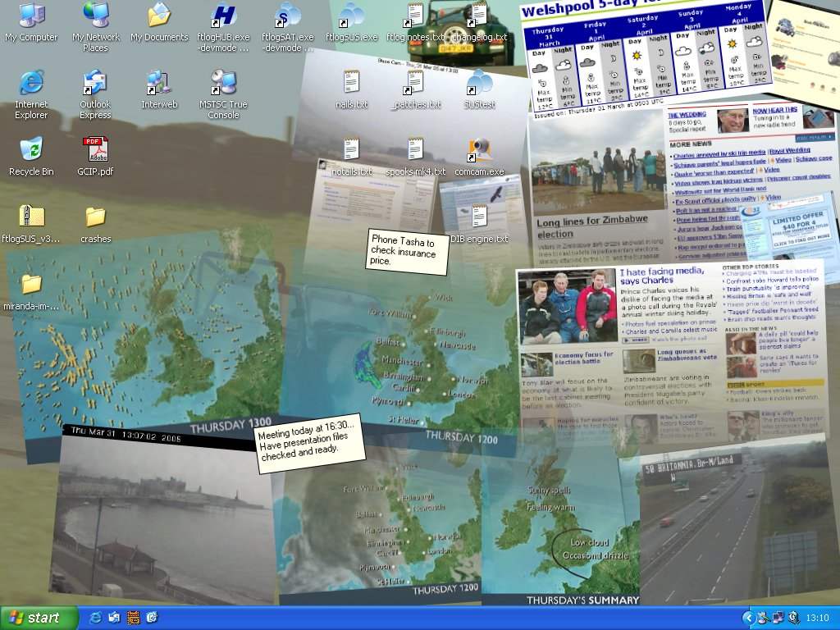840x630 pixels.
Task: Expand hidden system tray icons chevron
Action: click(748, 618)
